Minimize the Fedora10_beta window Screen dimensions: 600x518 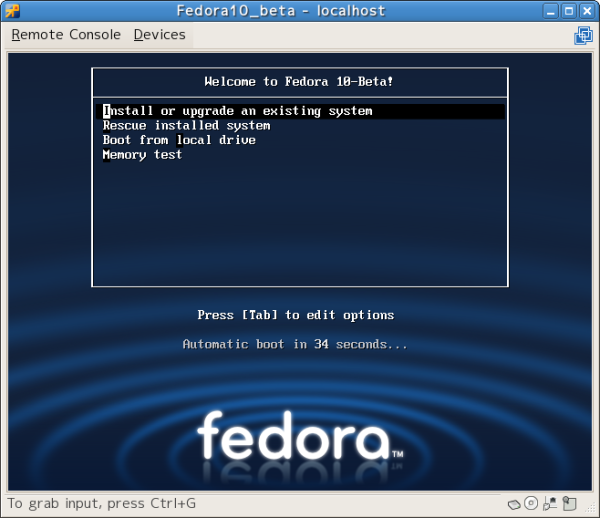[x=551, y=11]
